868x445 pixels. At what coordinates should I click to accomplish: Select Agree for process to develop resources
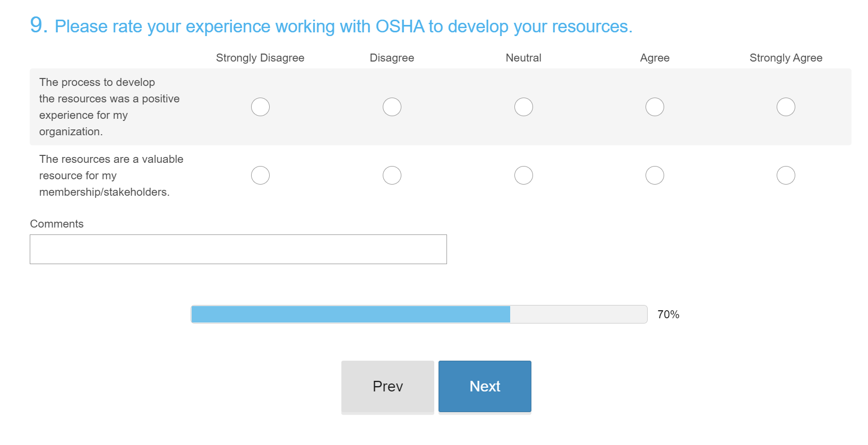pyautogui.click(x=655, y=107)
